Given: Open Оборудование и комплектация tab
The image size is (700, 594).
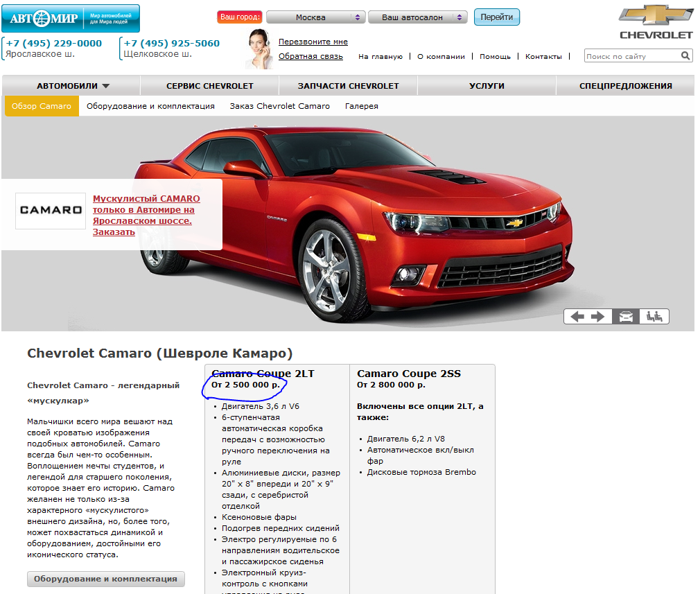Looking at the screenshot, I should [150, 106].
